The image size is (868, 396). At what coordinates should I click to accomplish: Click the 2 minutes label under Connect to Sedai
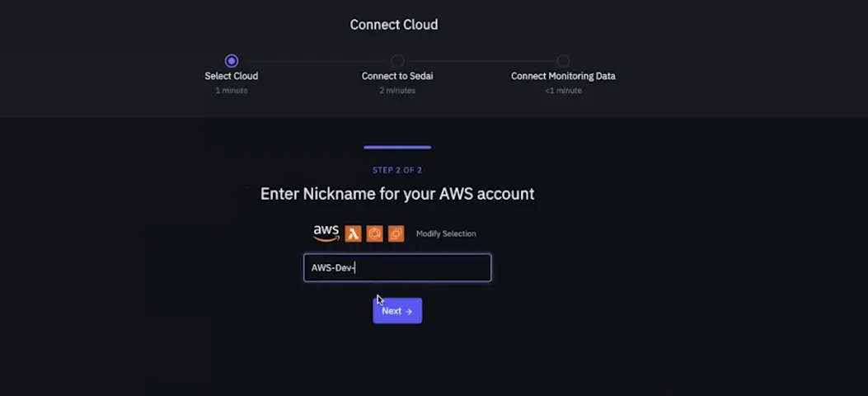tap(397, 90)
